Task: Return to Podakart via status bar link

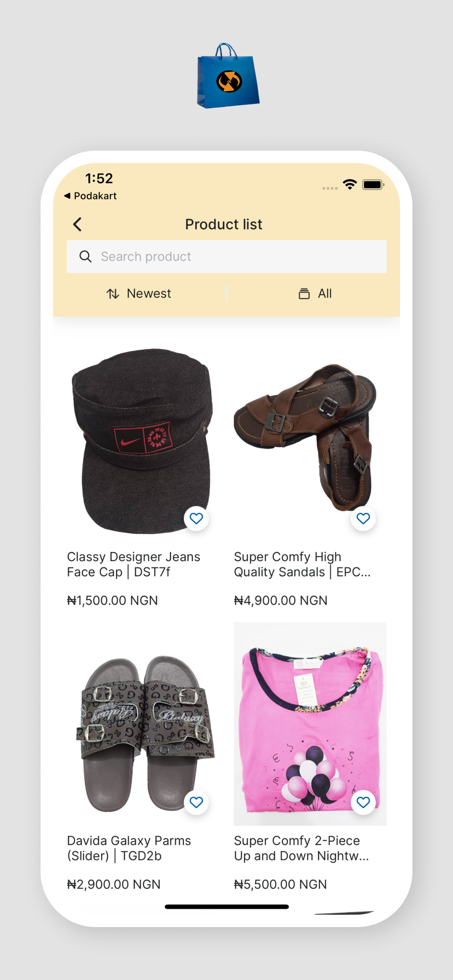Action: (x=91, y=196)
